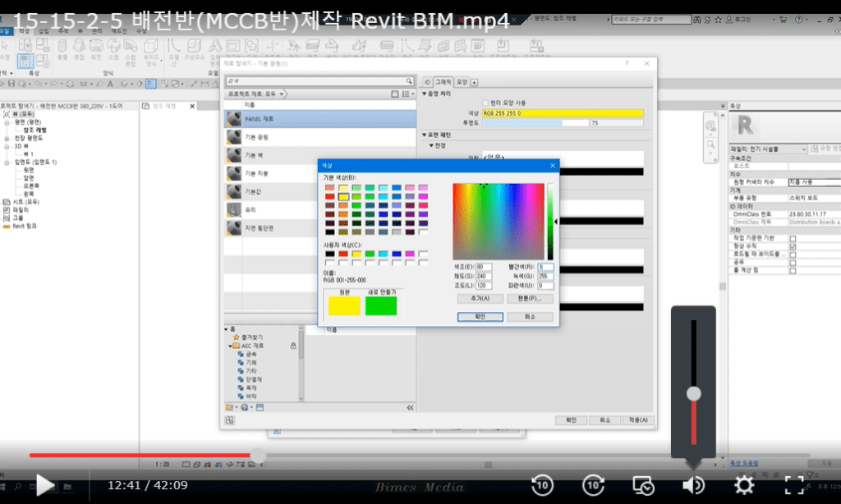Open 즐겨찾기 favorites in the library tree
Viewport: 841px width, 504px height.
pyautogui.click(x=252, y=337)
